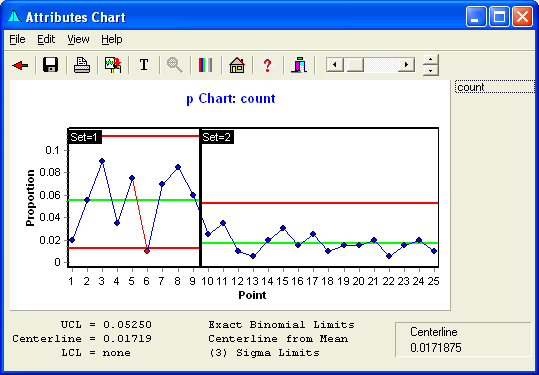Minimize the Attributes Chart window
The image size is (539, 375).
pos(476,16)
